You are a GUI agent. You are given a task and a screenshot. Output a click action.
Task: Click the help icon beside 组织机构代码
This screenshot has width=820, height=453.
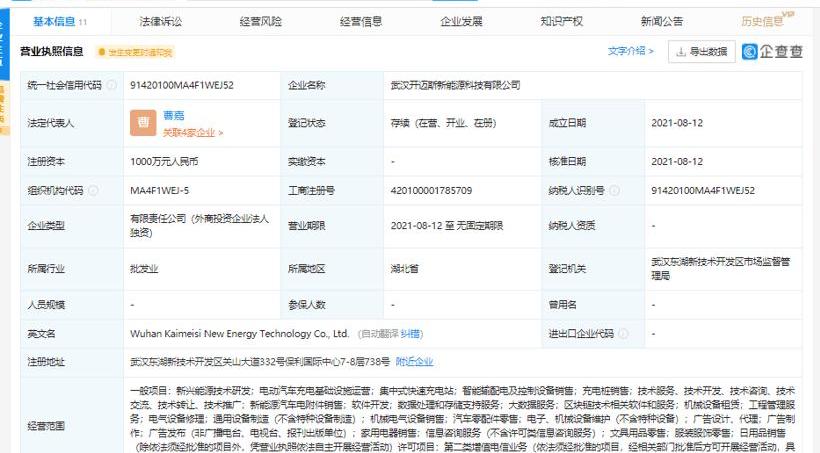coord(93,190)
